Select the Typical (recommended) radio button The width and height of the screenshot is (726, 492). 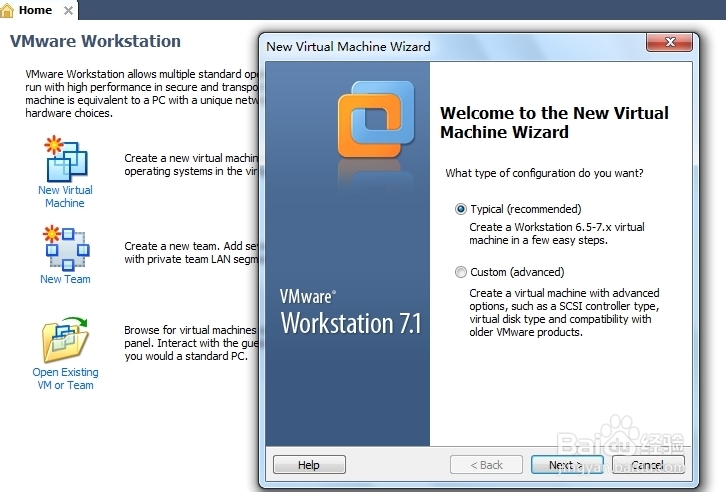click(x=461, y=209)
